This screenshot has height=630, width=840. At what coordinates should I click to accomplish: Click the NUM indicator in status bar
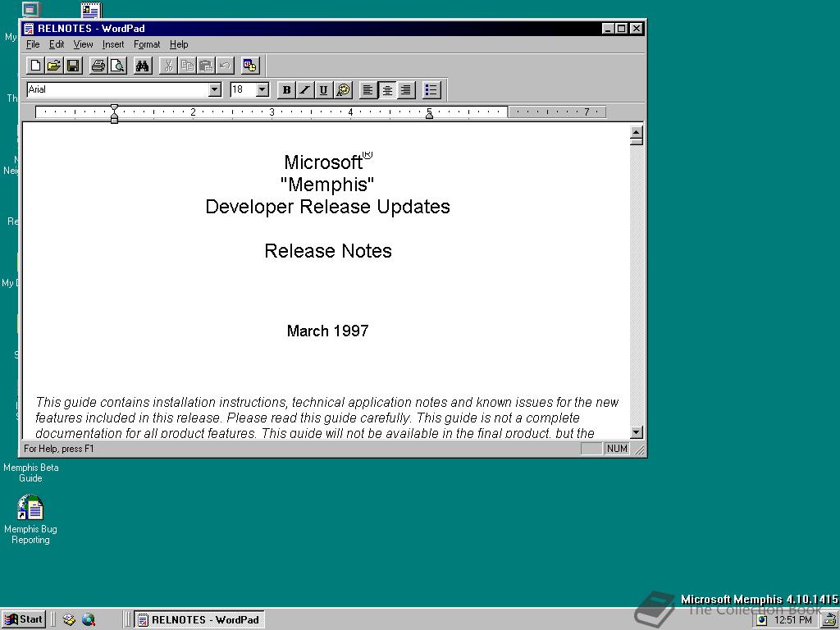[x=617, y=449]
